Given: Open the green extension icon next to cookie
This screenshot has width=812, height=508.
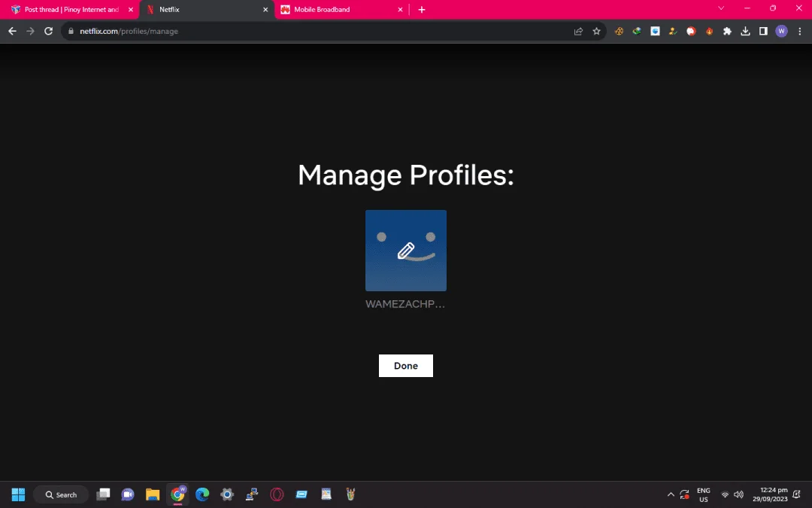Looking at the screenshot, I should [x=637, y=31].
